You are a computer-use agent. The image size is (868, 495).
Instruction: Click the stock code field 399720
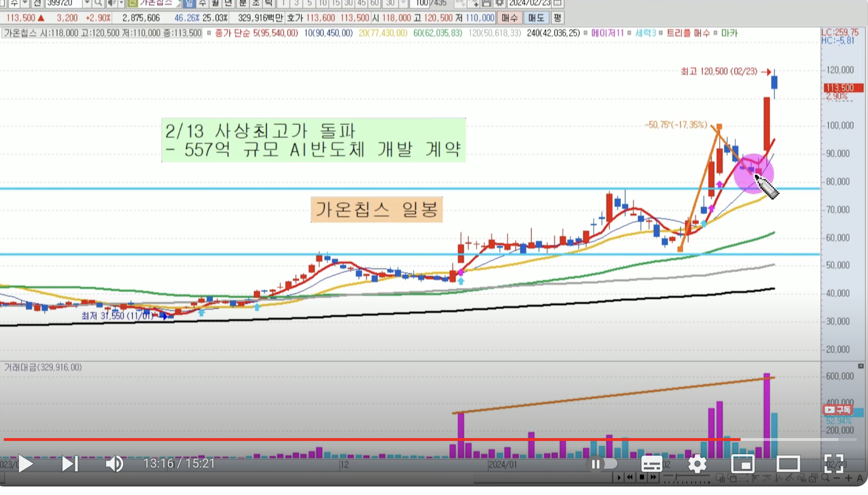[x=63, y=3]
